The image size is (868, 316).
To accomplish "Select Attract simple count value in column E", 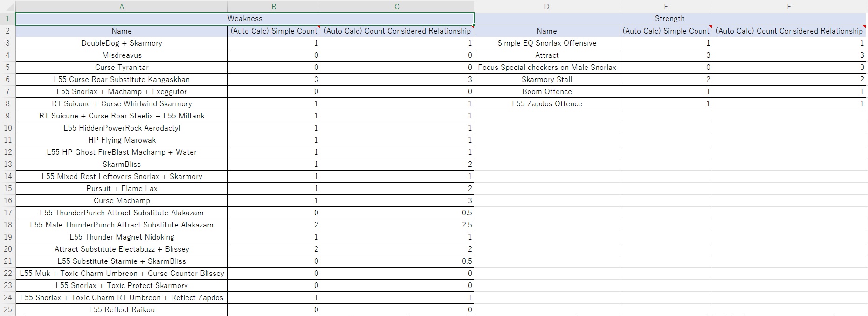I will click(x=666, y=55).
